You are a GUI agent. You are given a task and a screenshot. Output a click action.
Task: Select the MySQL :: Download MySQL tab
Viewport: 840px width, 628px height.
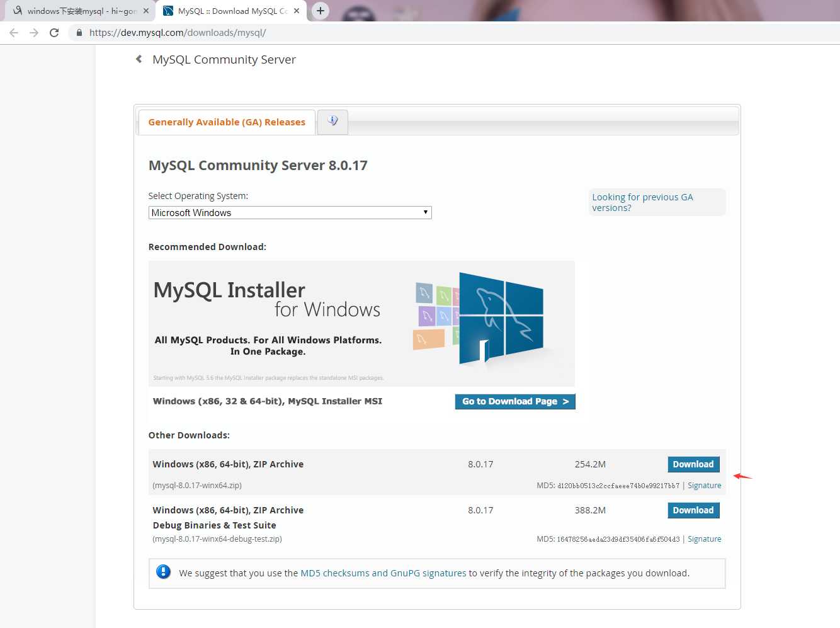[x=231, y=11]
